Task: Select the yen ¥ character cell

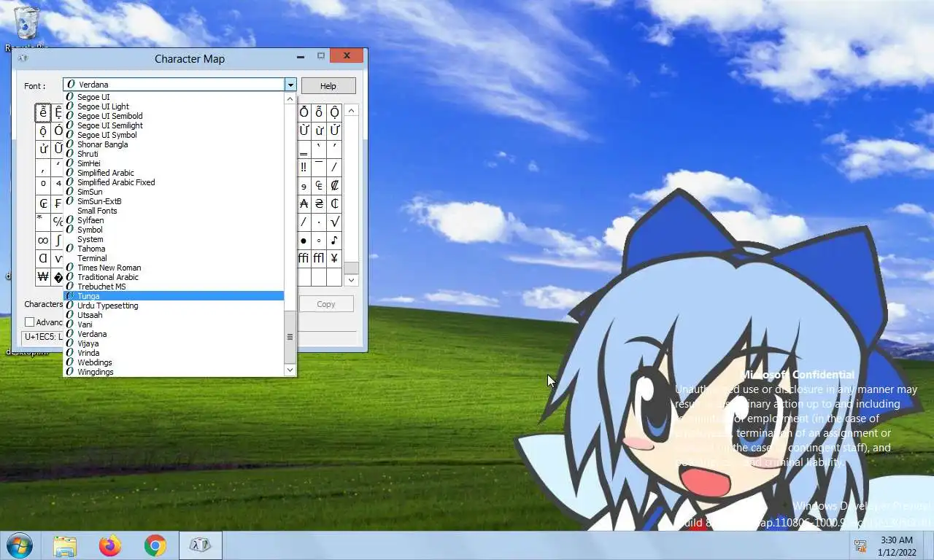Action: pyautogui.click(x=334, y=258)
